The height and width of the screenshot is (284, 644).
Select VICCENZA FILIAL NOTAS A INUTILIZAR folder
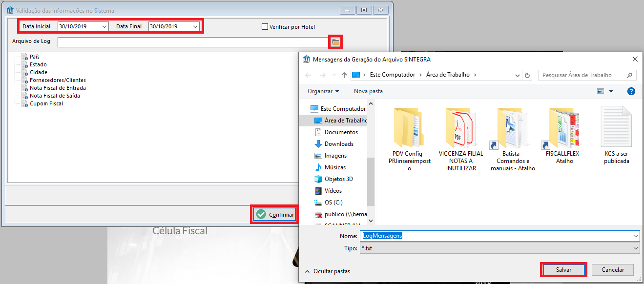point(461,139)
